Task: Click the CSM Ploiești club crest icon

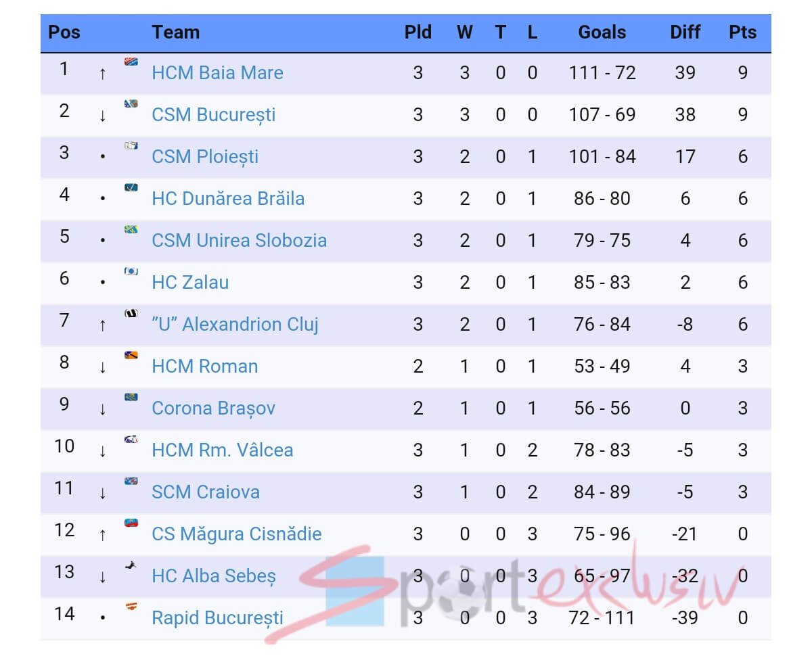Action: 131,146
